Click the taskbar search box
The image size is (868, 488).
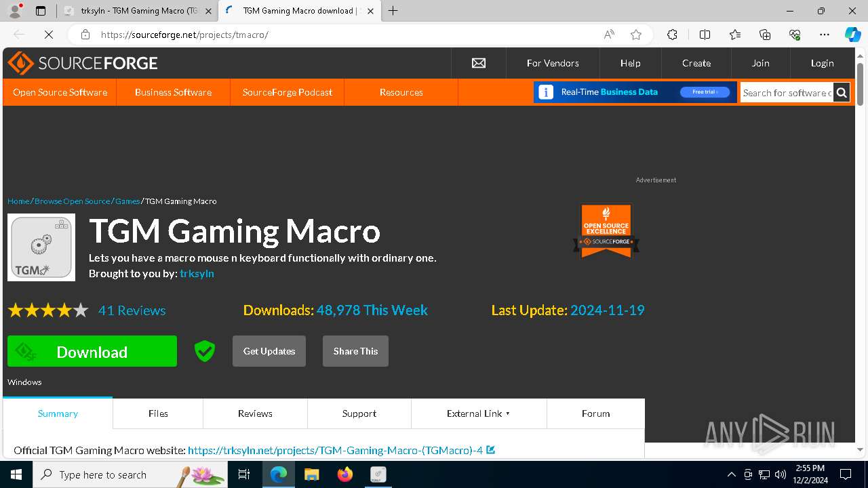[130, 474]
